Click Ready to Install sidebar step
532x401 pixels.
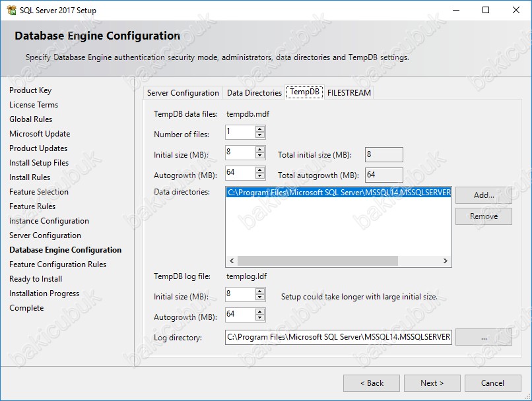tap(36, 279)
